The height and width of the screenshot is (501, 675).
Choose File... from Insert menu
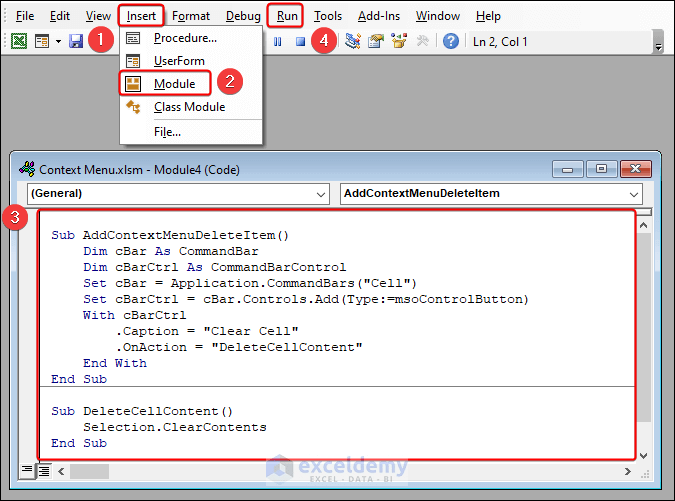click(x=191, y=132)
